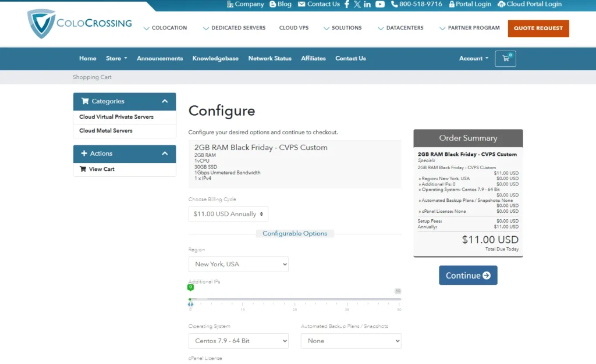Open the Region dropdown showing New York

[x=238, y=264]
